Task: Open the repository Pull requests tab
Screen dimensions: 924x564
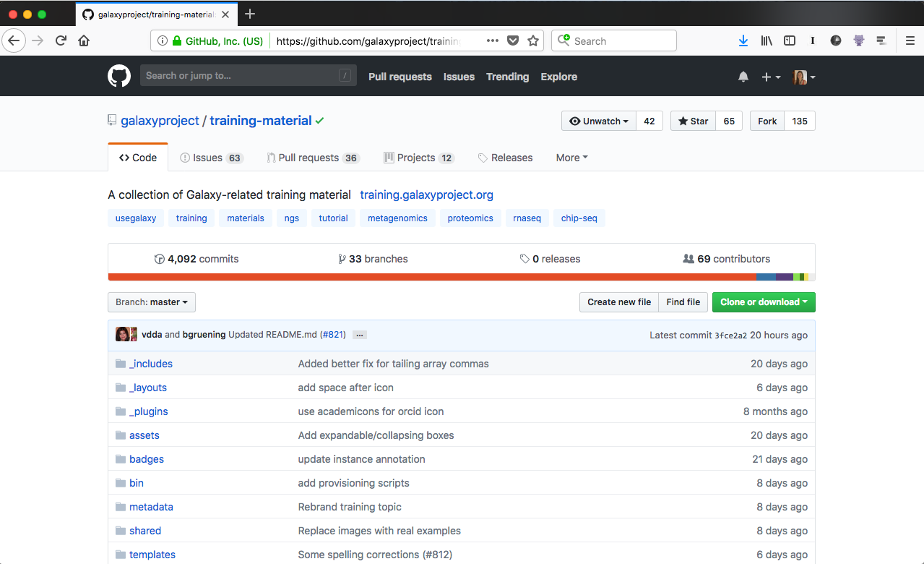Action: click(x=313, y=158)
